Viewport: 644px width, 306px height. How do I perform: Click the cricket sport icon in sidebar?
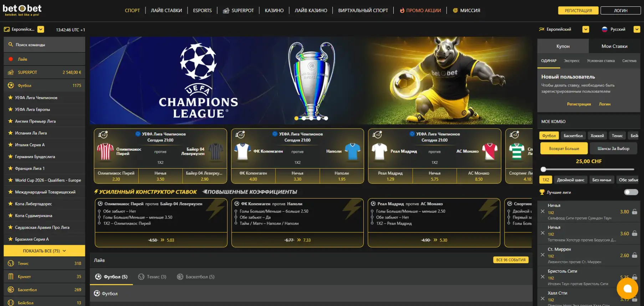click(11, 276)
